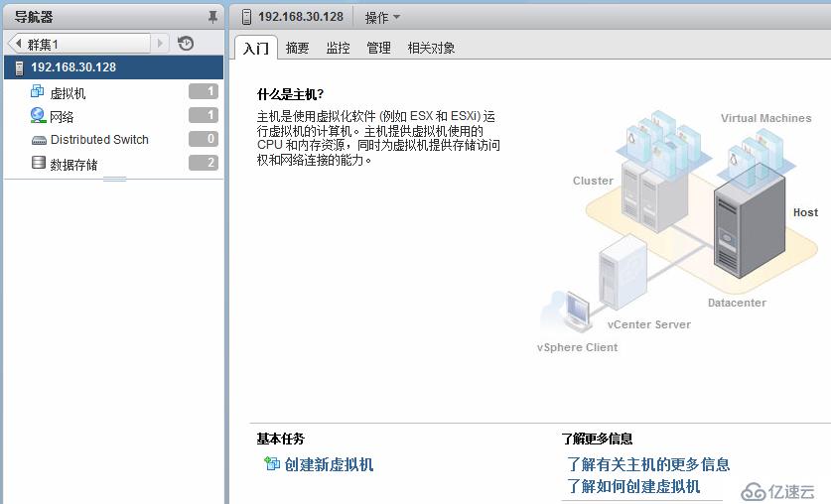
Task: Click the 虚拟机 virtual machines icon
Action: click(x=37, y=91)
